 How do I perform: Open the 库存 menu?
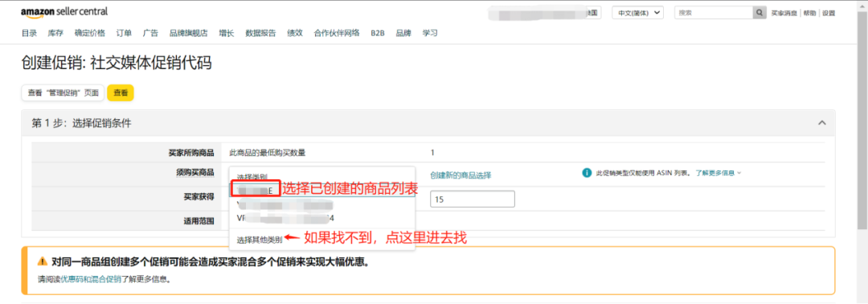[55, 33]
